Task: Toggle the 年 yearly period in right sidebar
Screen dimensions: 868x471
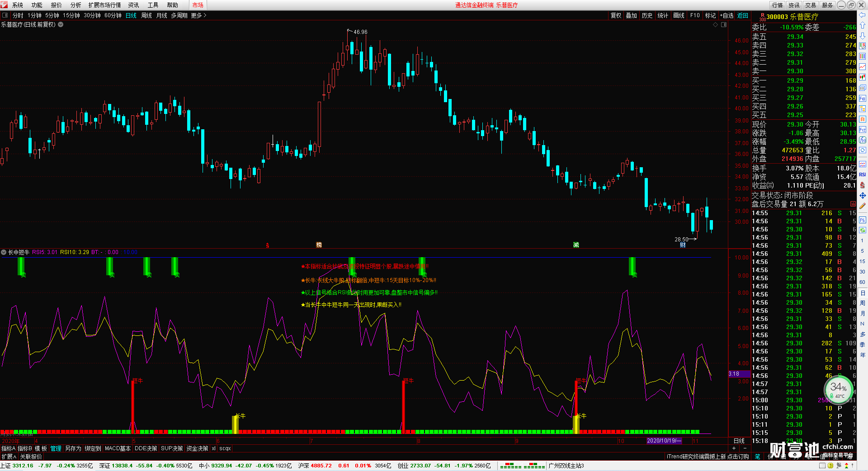Action: (863, 355)
